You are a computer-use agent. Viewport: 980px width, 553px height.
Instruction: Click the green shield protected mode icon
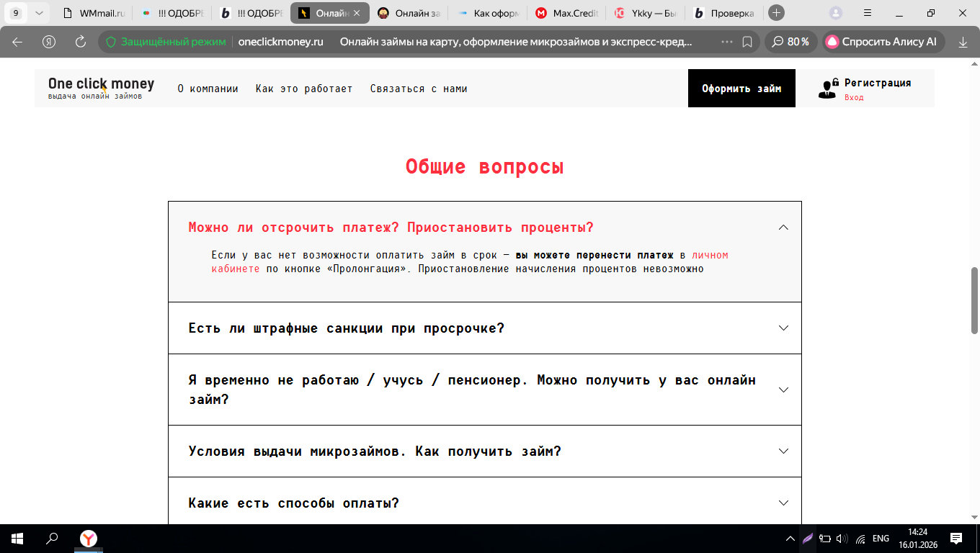(110, 42)
